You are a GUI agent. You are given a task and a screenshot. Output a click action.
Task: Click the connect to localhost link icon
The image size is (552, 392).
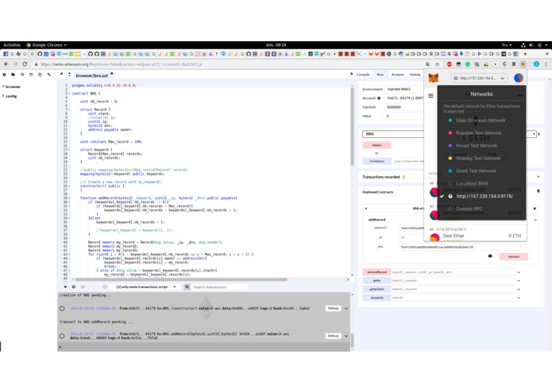(x=49, y=75)
